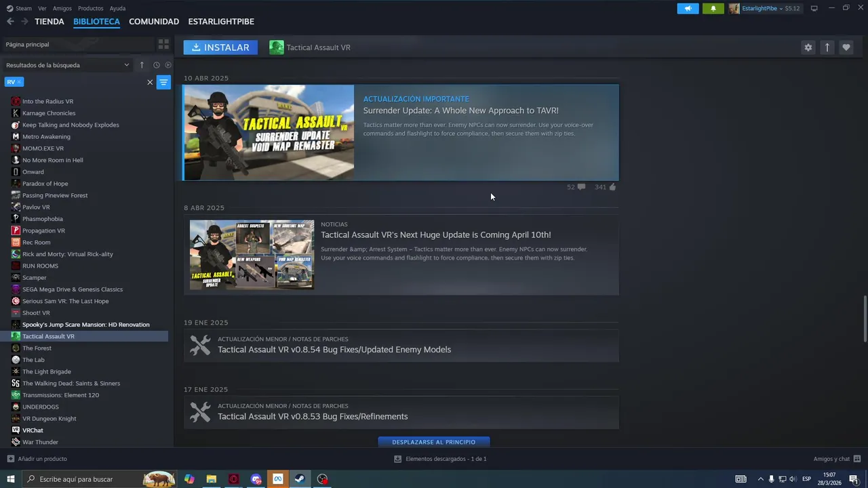
Task: Switch to Big Picture mode monitor icon
Action: (814, 8)
